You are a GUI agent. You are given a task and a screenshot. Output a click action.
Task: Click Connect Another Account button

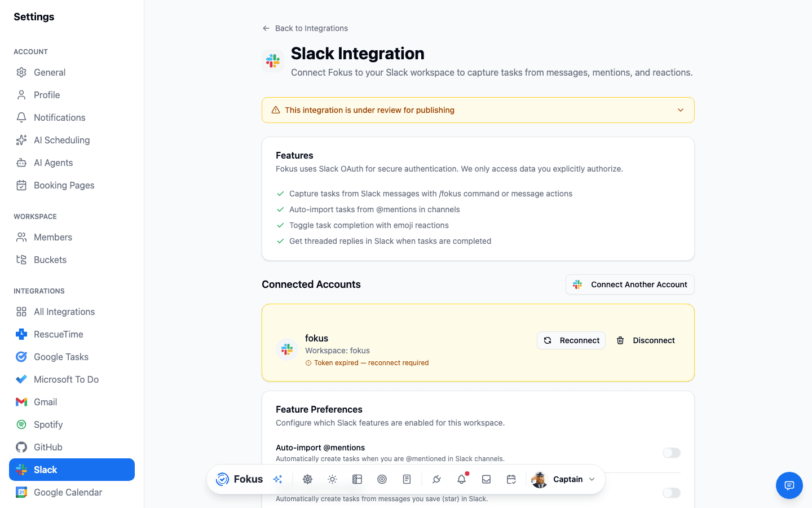point(630,284)
